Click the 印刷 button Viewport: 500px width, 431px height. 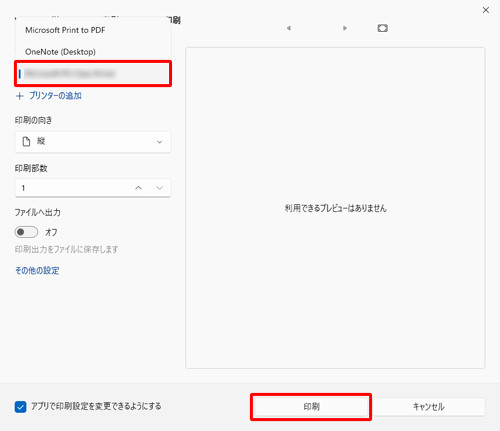[311, 407]
